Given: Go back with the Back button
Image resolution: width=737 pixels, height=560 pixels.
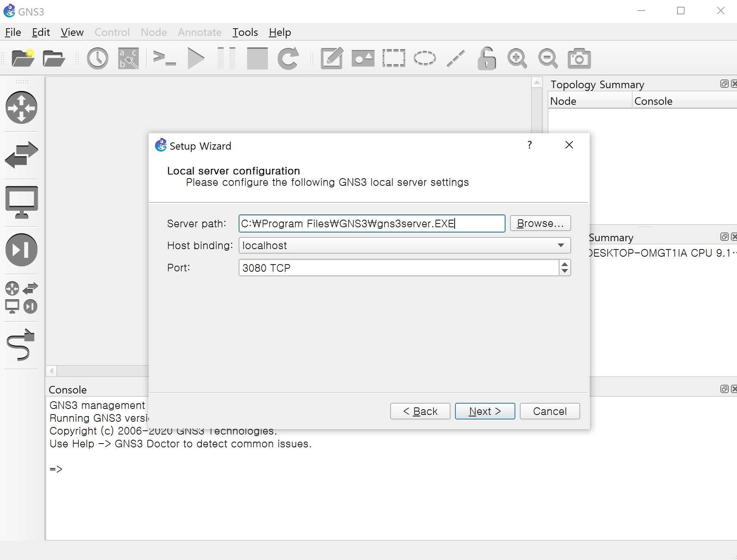Looking at the screenshot, I should [x=420, y=411].
